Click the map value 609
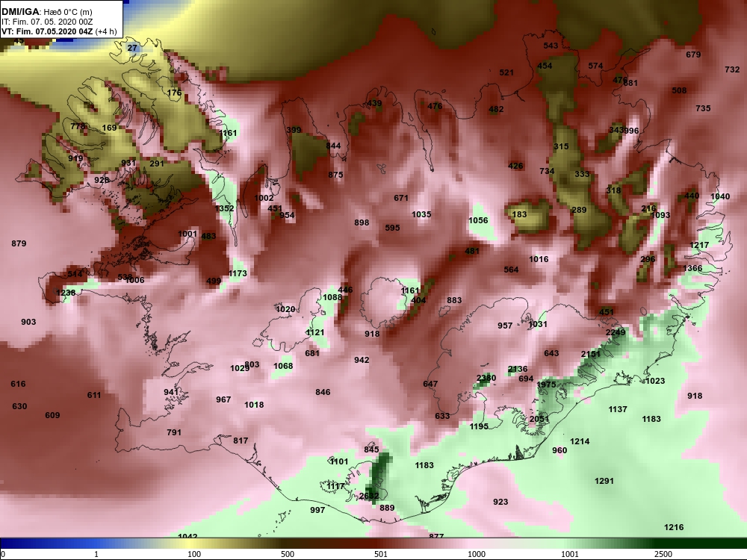 tap(52, 415)
